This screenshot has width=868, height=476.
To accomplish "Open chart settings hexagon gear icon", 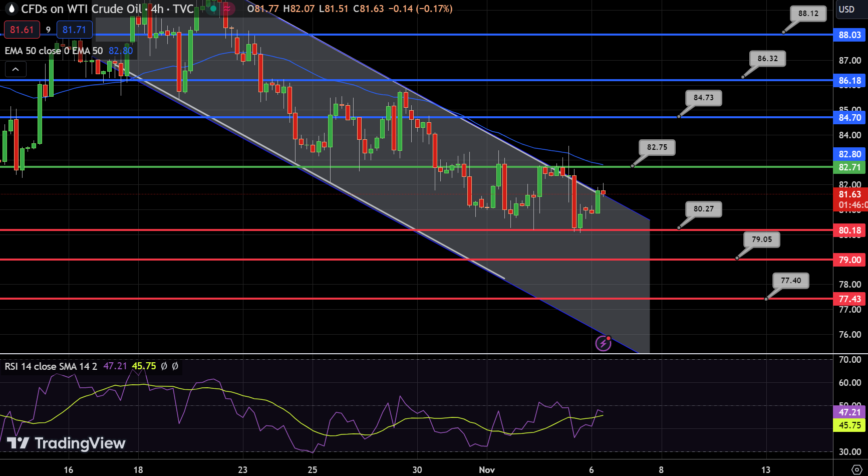I will (x=856, y=469).
